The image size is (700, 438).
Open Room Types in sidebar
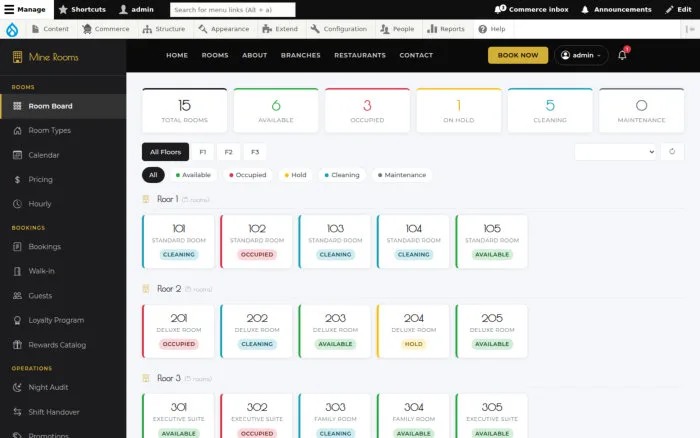[x=63, y=130]
